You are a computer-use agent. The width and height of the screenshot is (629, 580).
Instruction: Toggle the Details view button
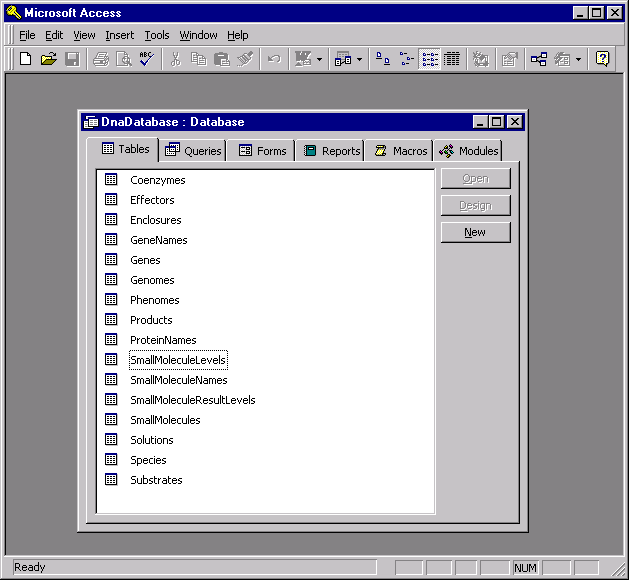click(x=452, y=59)
